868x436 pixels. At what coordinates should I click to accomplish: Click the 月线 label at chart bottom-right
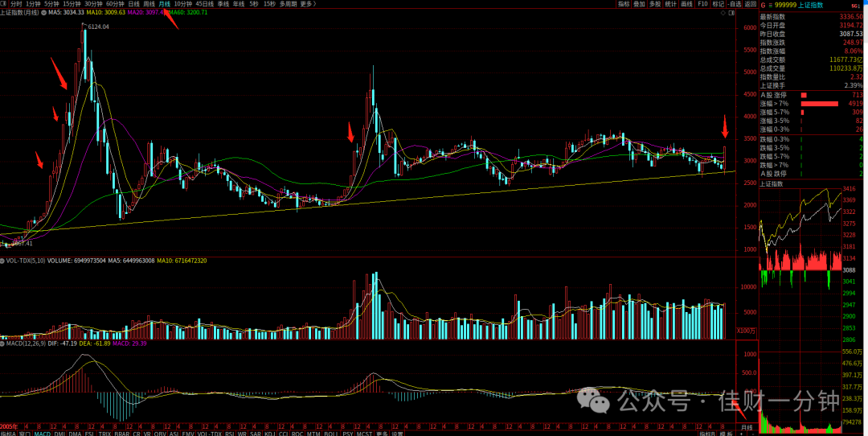[x=747, y=427]
